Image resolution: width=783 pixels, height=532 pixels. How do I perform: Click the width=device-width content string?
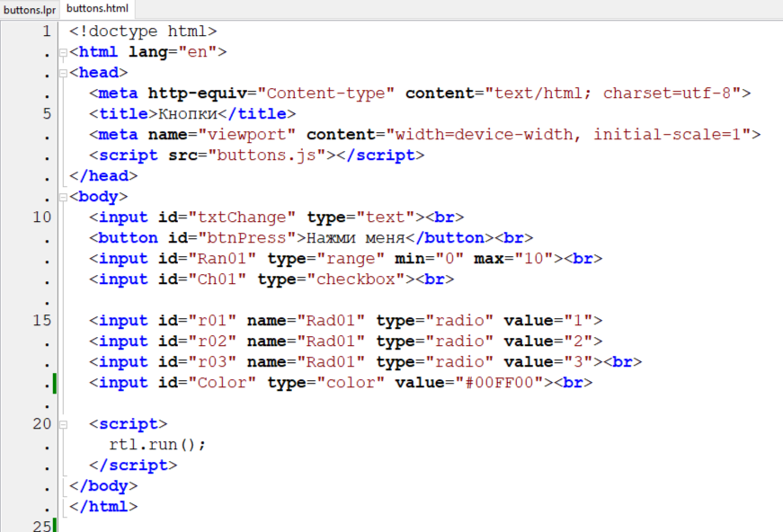tap(484, 135)
